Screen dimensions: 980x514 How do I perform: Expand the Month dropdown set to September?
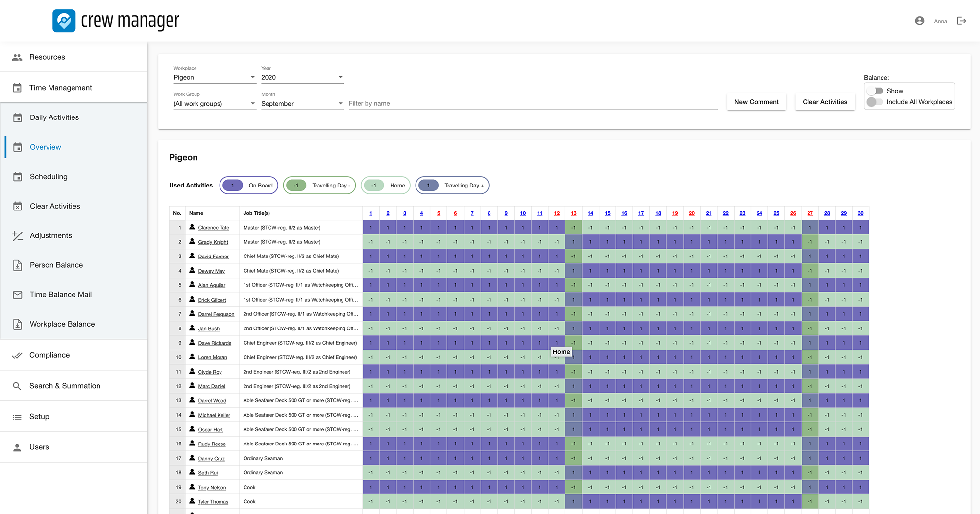click(302, 104)
